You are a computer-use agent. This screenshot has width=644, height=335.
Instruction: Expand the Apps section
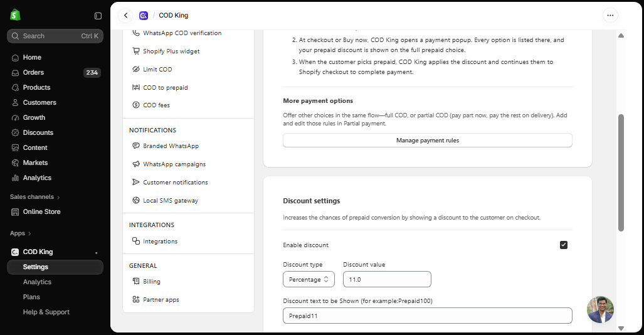point(21,233)
